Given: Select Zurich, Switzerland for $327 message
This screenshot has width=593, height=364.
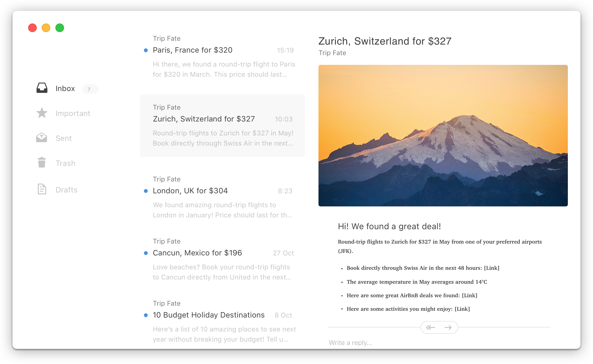Looking at the screenshot, I should pos(204,119).
